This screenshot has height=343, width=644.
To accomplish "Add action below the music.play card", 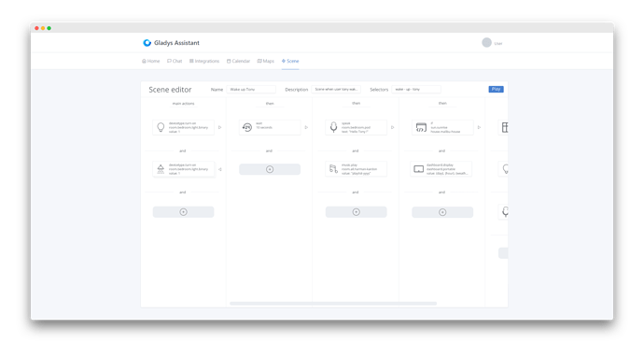I will click(x=357, y=212).
